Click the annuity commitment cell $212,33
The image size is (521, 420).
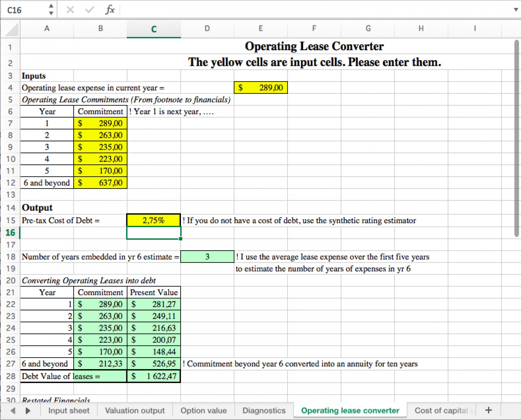[100, 364]
